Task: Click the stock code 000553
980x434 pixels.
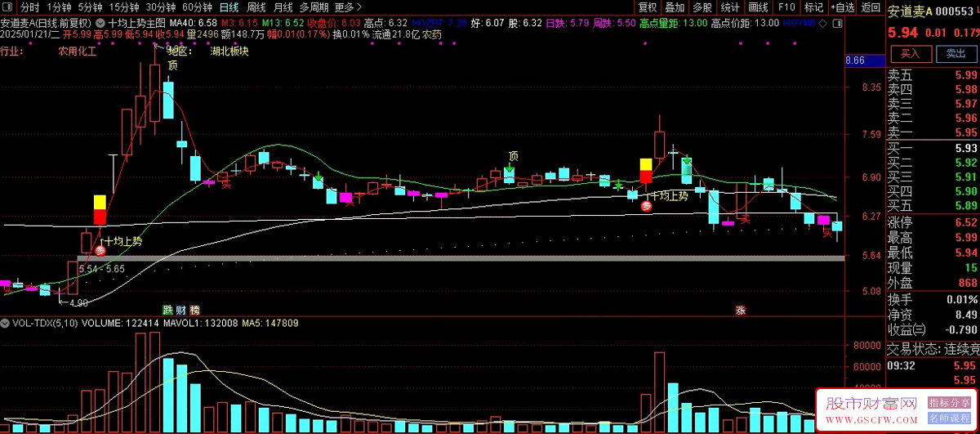Action: (x=956, y=11)
